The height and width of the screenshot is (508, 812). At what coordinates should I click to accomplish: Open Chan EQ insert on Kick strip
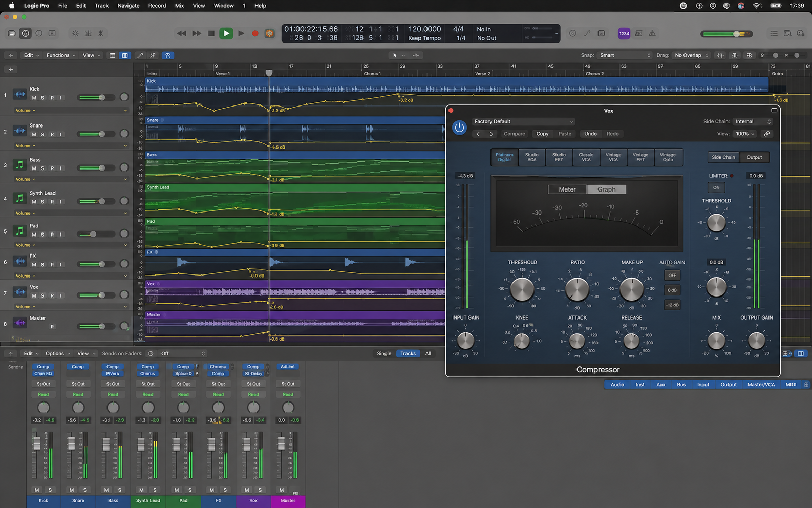(x=44, y=374)
